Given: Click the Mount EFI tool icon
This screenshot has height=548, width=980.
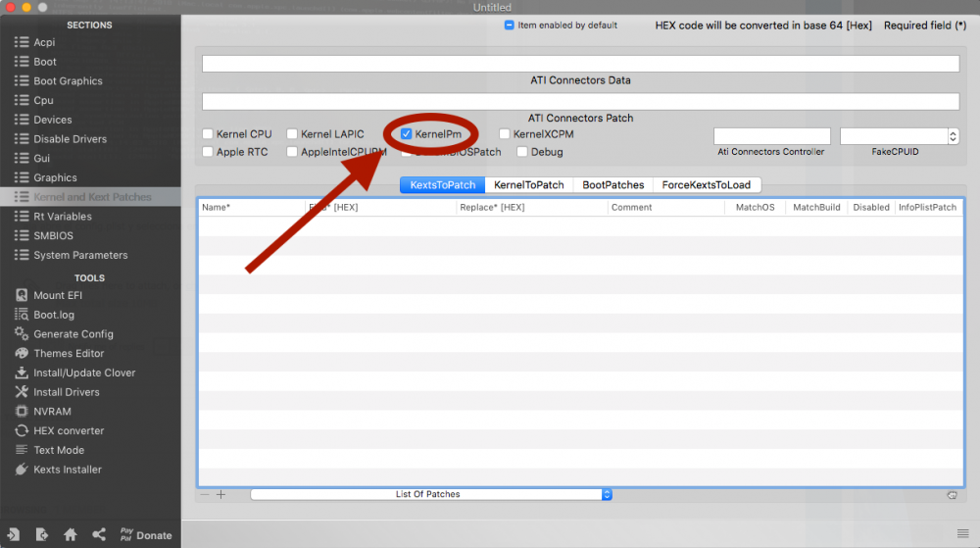Looking at the screenshot, I should click(x=22, y=295).
